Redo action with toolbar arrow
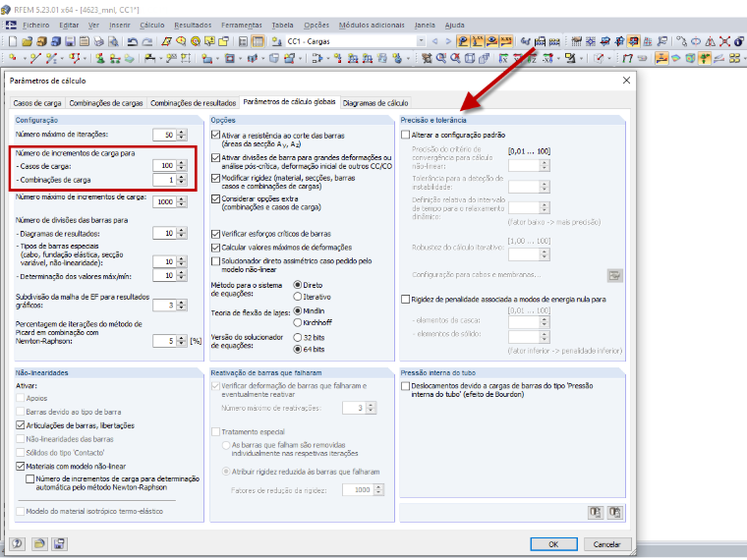The image size is (747, 560). (147, 42)
